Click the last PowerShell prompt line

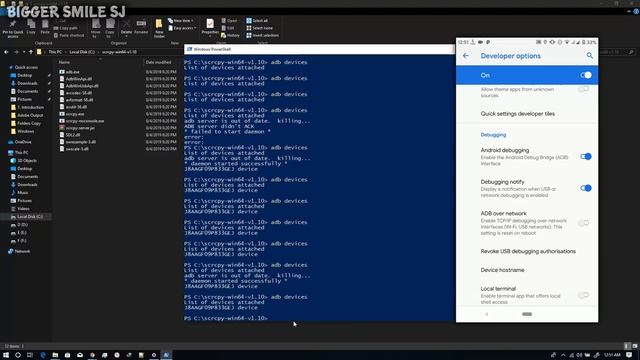227,318
